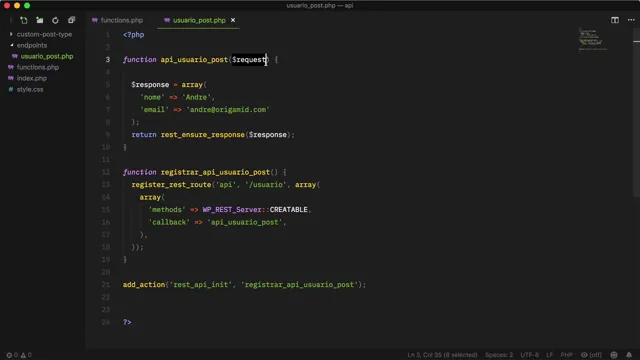
Task: Open style.css from the file tree
Action: tap(30, 89)
